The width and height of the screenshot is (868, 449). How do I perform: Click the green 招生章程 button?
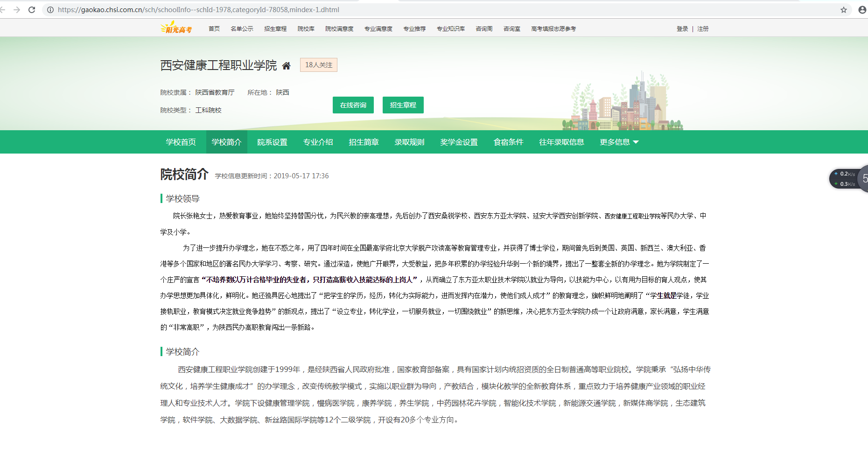click(x=403, y=105)
